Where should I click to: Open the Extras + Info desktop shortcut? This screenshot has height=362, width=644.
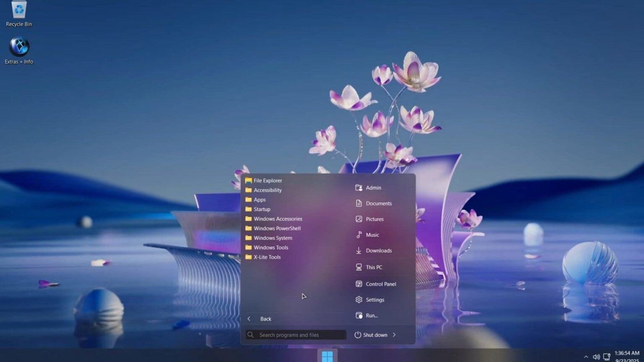[x=18, y=47]
